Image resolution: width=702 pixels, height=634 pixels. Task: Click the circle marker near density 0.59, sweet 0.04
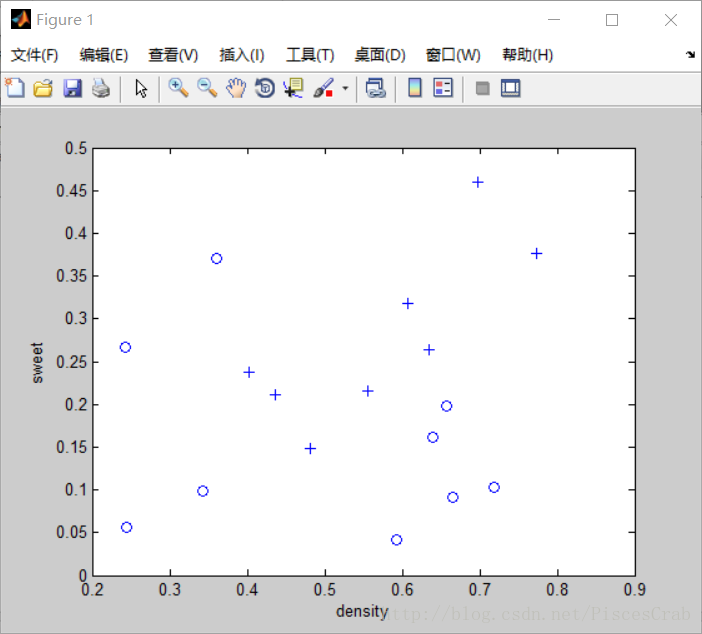tap(396, 540)
